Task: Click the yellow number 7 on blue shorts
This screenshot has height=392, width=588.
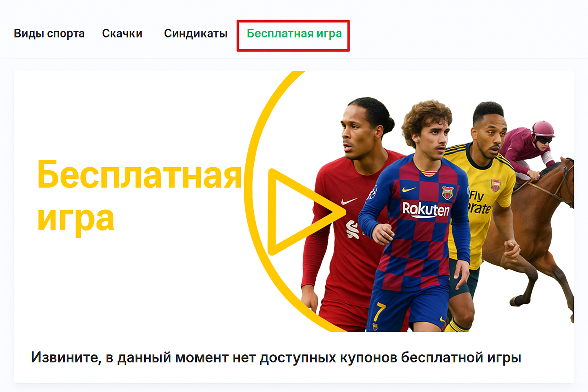Action: coord(378,311)
